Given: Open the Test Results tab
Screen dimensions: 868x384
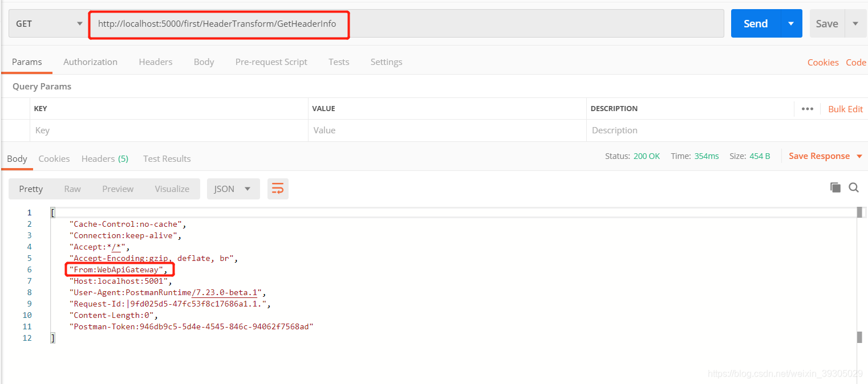Looking at the screenshot, I should coord(167,158).
